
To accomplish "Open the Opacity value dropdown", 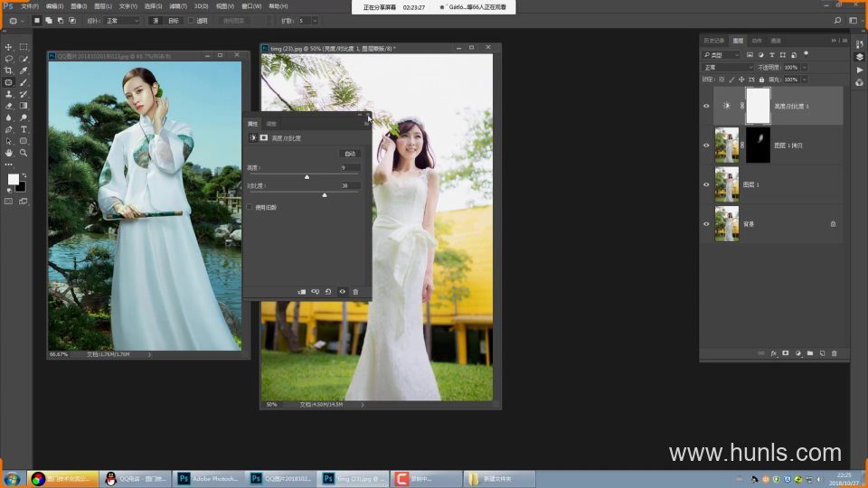I will pyautogui.click(x=805, y=68).
